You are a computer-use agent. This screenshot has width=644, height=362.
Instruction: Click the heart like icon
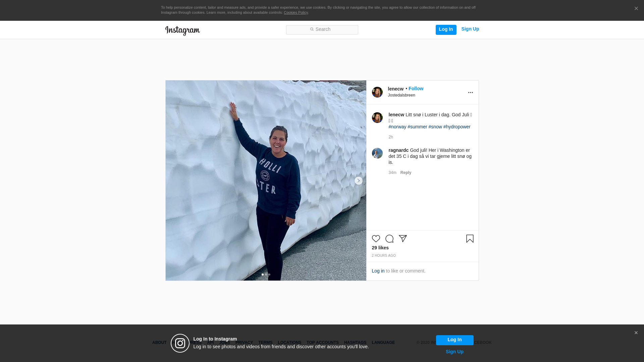[x=376, y=239]
